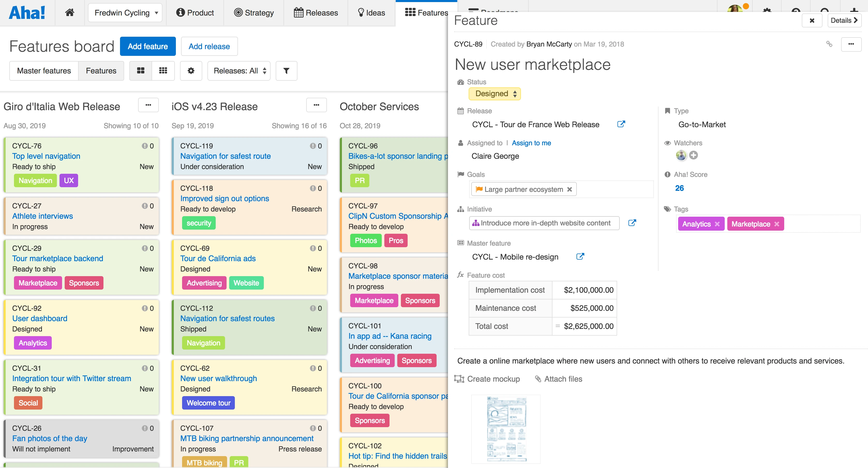The image size is (868, 468).
Task: Click the filter funnel icon
Action: pyautogui.click(x=286, y=71)
